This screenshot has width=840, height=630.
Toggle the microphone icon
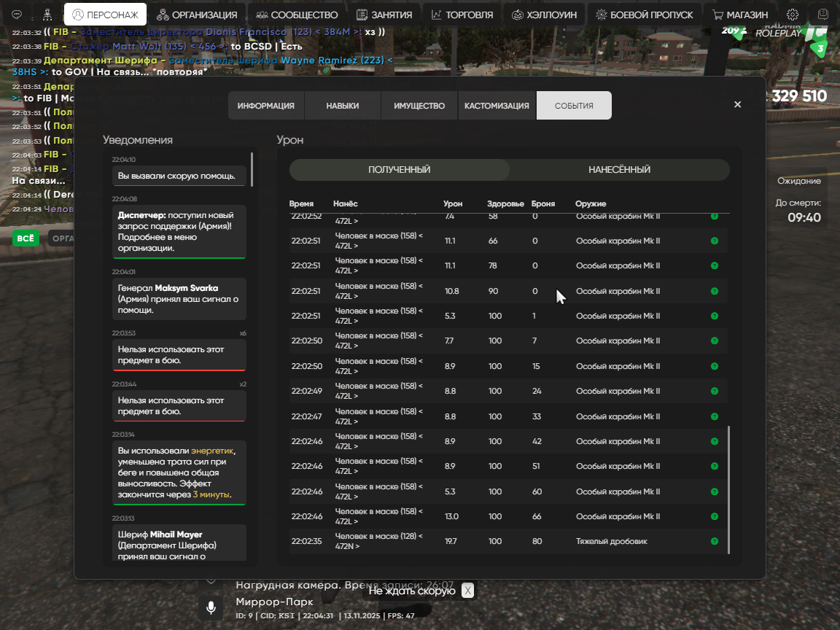211,607
